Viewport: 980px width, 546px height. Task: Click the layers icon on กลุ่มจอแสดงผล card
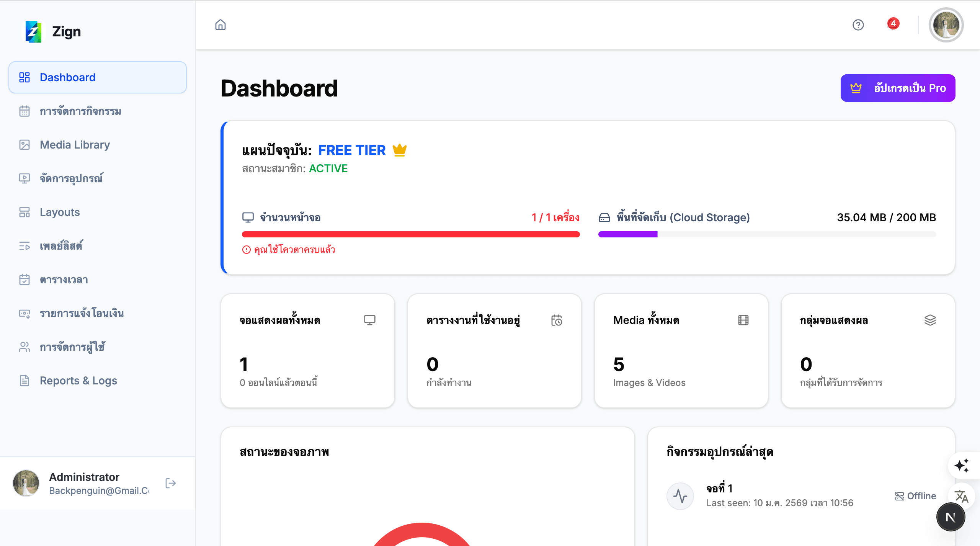pyautogui.click(x=930, y=320)
